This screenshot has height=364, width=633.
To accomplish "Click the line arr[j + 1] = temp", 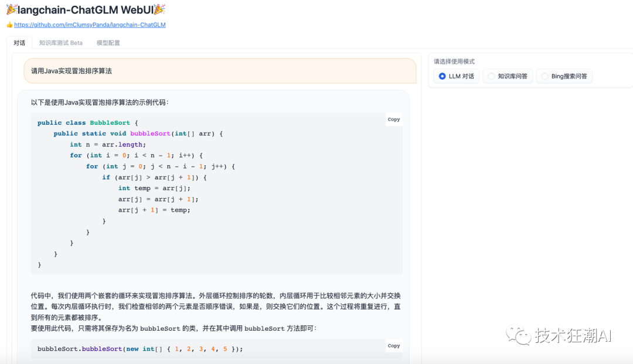I will [x=154, y=210].
